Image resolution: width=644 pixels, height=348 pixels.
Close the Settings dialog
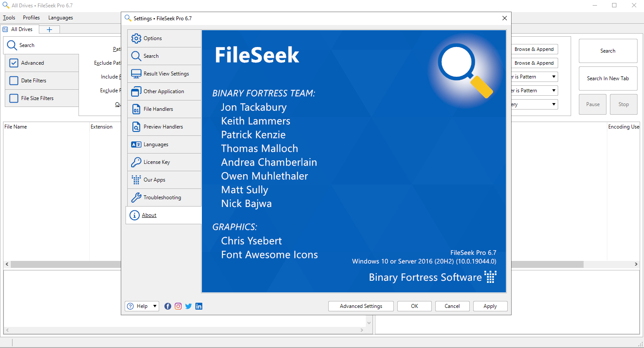505,18
